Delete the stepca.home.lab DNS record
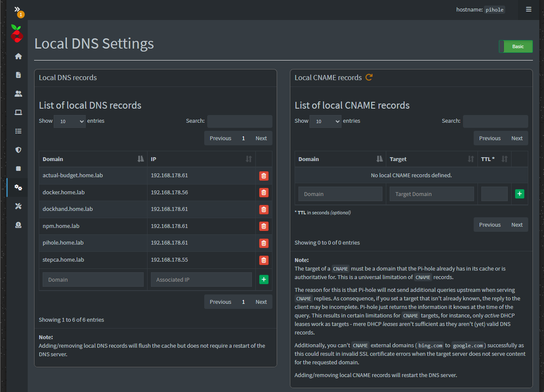This screenshot has width=544, height=392. click(264, 260)
